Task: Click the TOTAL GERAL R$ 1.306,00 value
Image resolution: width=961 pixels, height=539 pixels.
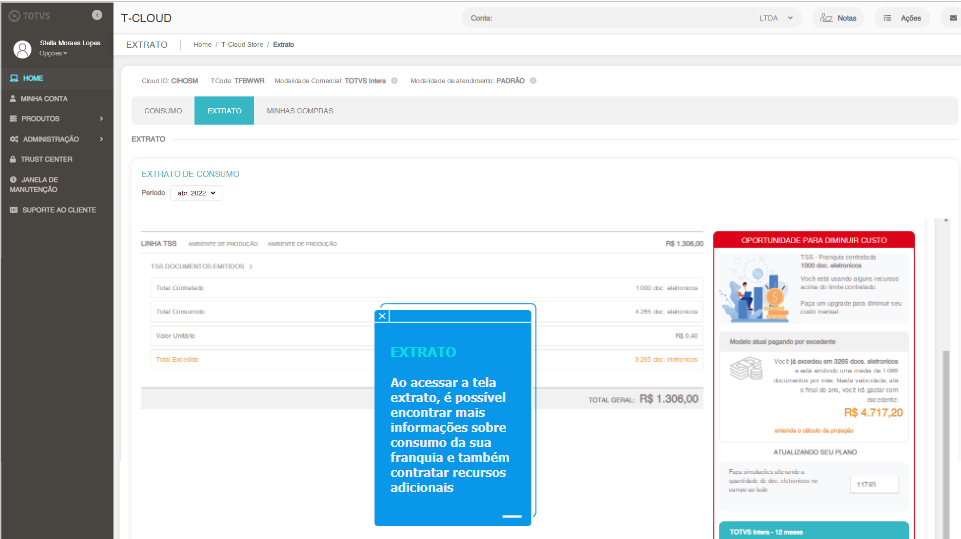Action: [669, 399]
